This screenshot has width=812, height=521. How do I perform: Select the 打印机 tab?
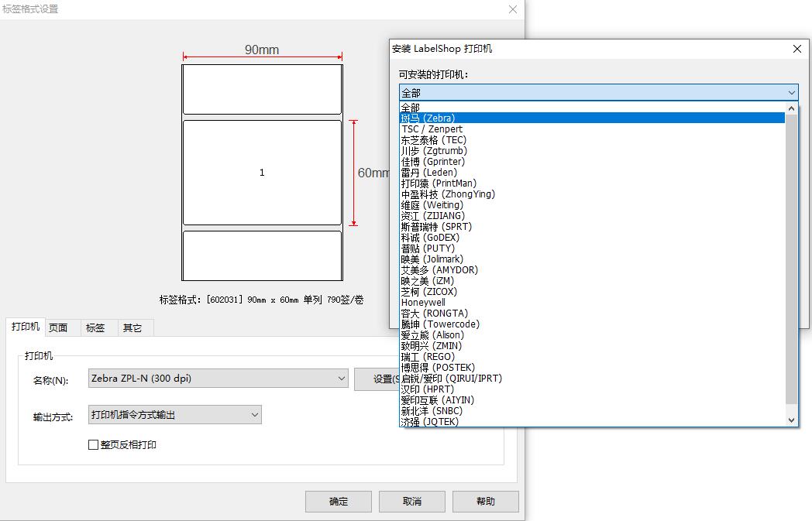26,327
